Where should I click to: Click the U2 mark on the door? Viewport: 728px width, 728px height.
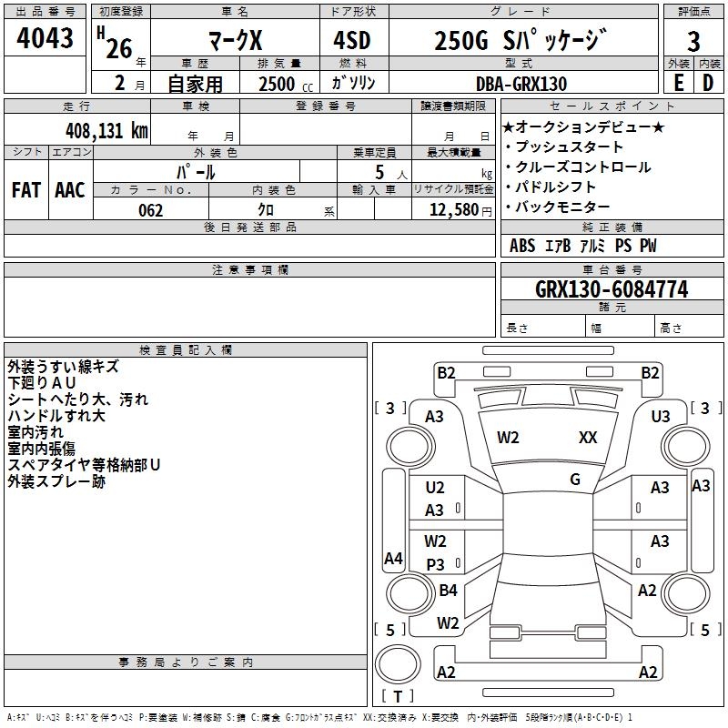pos(435,488)
